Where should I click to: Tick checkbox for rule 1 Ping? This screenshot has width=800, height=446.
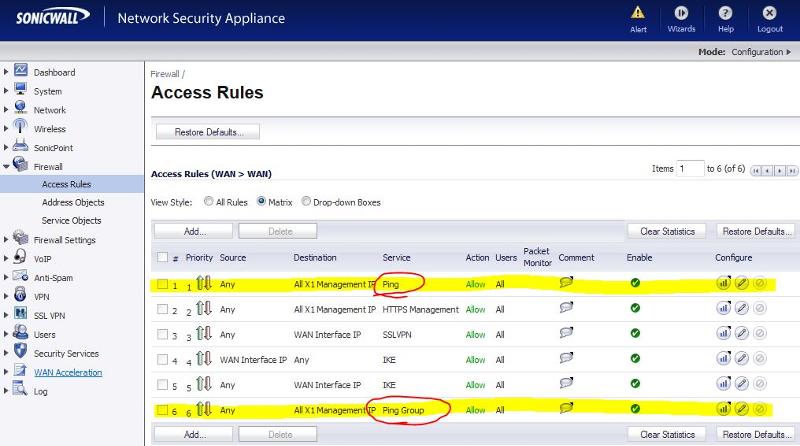[162, 284]
